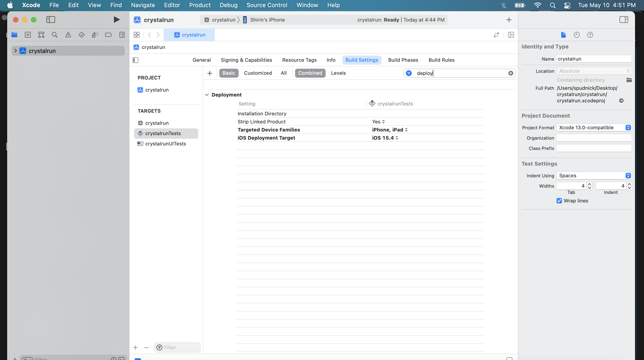
Task: Enable code review arrows icon
Action: 496,35
